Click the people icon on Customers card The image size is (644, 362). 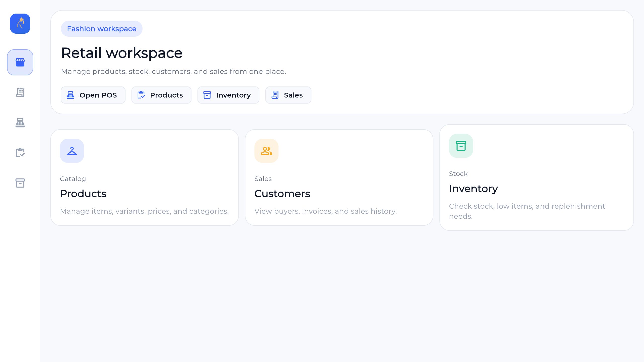(x=266, y=151)
